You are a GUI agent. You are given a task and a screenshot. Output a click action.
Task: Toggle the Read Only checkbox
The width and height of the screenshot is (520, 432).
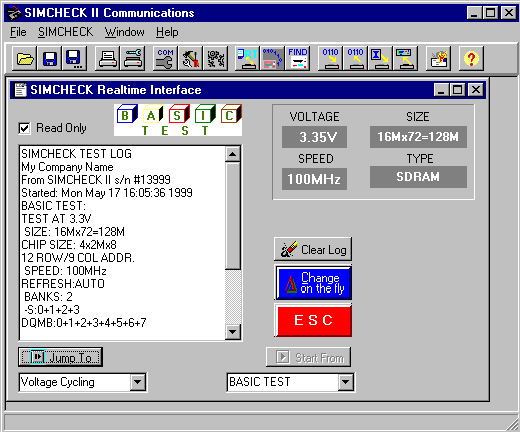pos(24,128)
